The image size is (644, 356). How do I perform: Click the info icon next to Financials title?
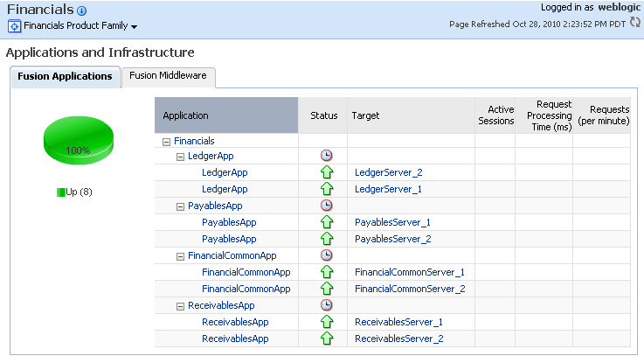tap(82, 10)
